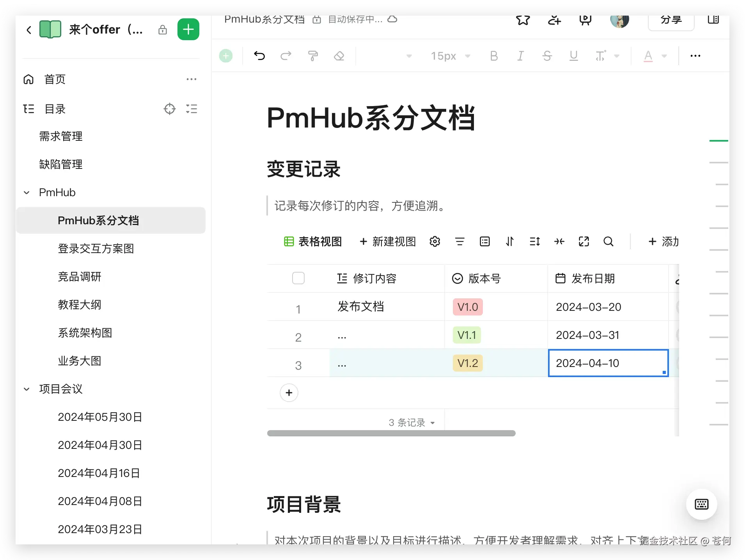This screenshot has height=560, width=745.
Task: Open 需求管理 in the directory
Action: click(x=61, y=136)
